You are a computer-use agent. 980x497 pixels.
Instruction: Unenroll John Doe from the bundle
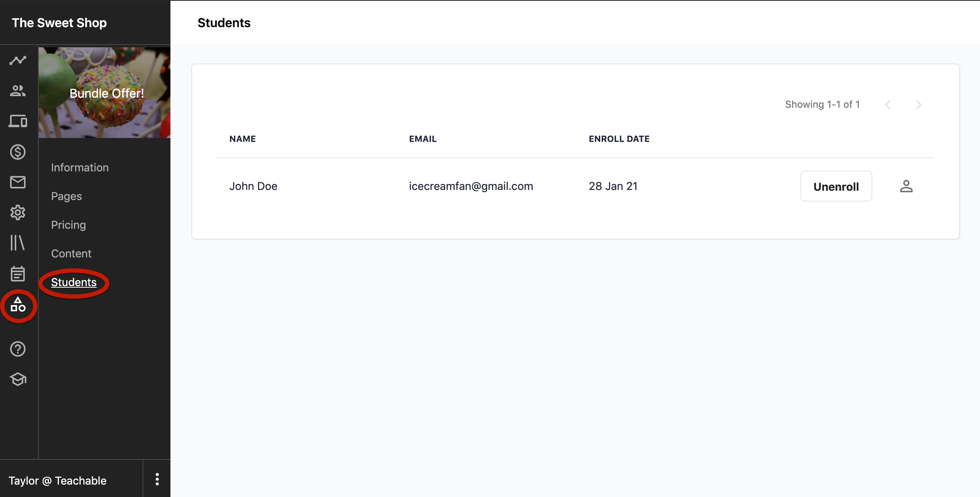836,186
